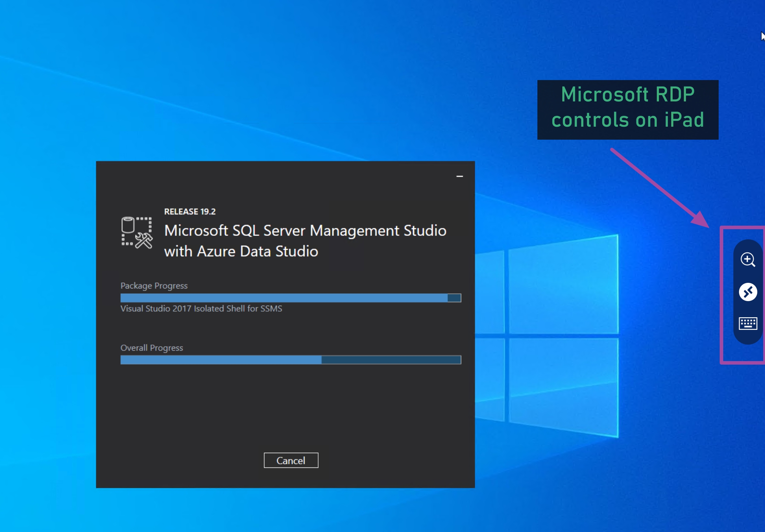The width and height of the screenshot is (765, 532).
Task: Show the on-screen keyboard via keyboard icon
Action: [748, 323]
